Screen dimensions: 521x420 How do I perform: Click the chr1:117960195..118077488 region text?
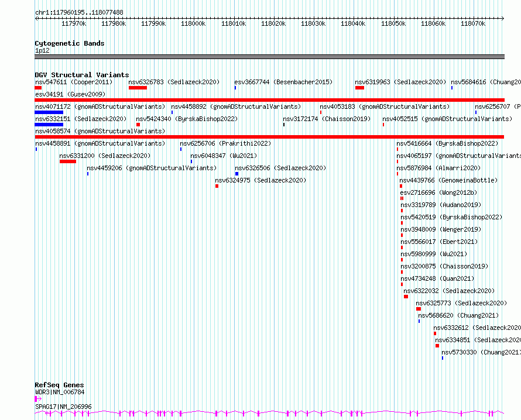(x=79, y=12)
